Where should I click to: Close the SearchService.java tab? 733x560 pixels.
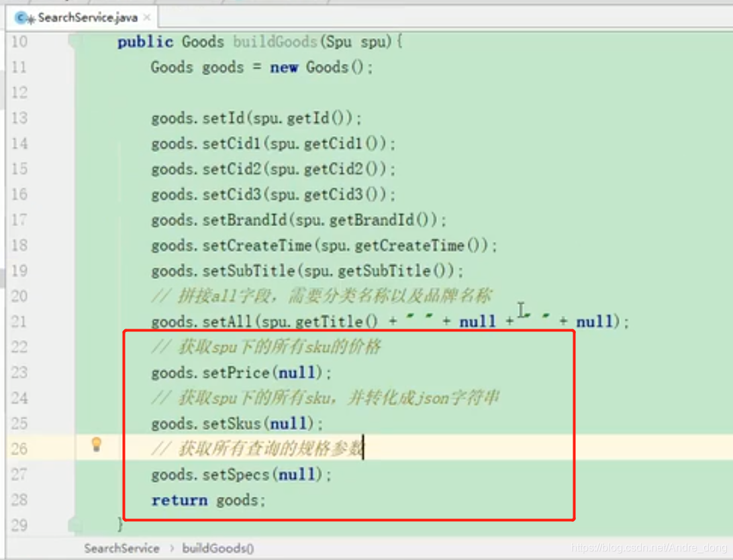pos(147,17)
